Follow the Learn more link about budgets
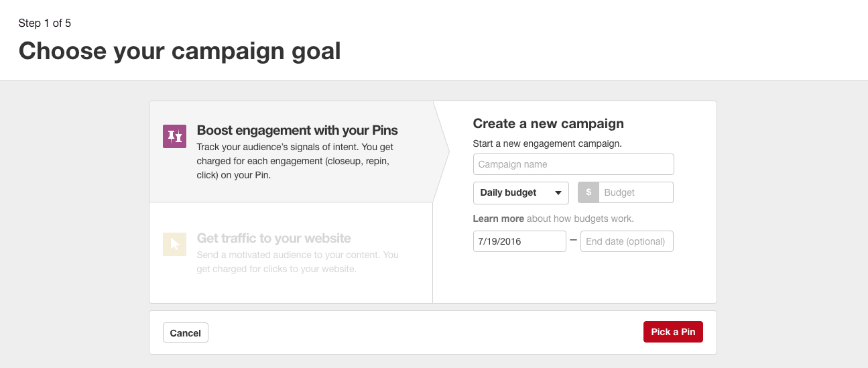The width and height of the screenshot is (868, 368). pos(499,219)
